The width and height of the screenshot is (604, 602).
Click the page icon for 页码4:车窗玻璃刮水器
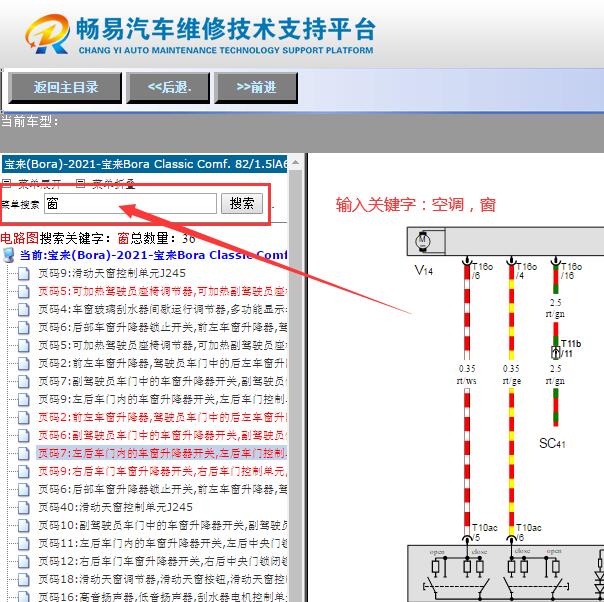pos(23,310)
